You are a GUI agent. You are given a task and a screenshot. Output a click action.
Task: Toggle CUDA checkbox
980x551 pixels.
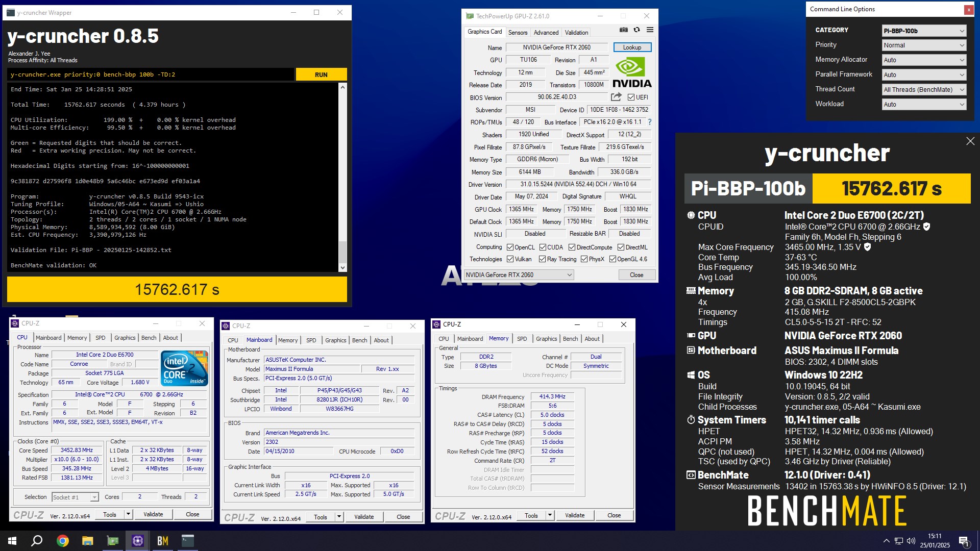pos(543,247)
